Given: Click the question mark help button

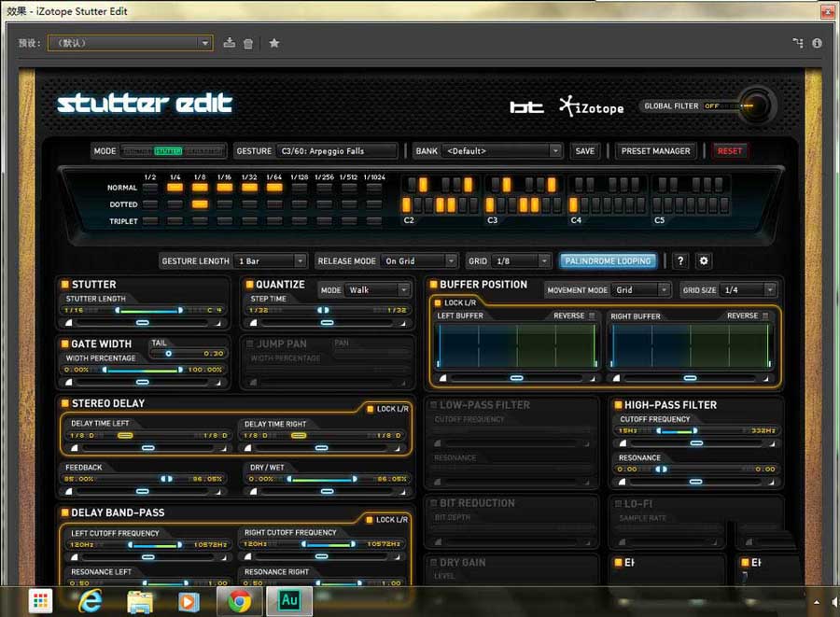Looking at the screenshot, I should (680, 261).
